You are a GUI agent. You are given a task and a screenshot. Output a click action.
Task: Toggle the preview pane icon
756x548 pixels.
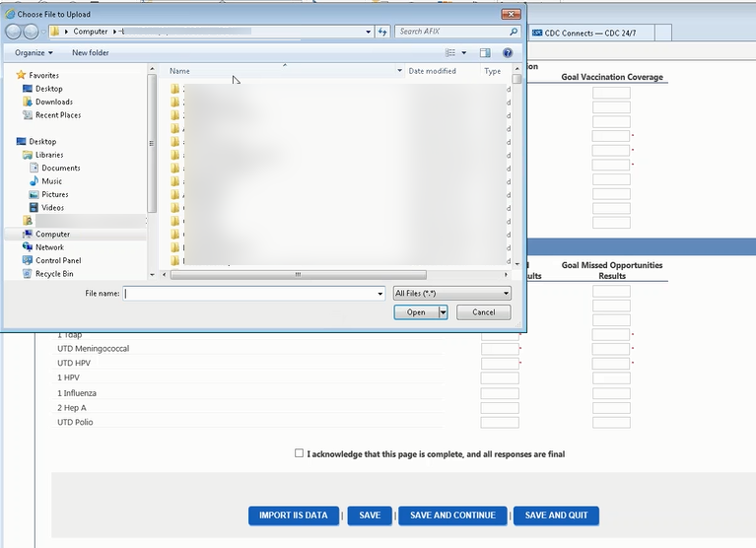click(x=485, y=53)
